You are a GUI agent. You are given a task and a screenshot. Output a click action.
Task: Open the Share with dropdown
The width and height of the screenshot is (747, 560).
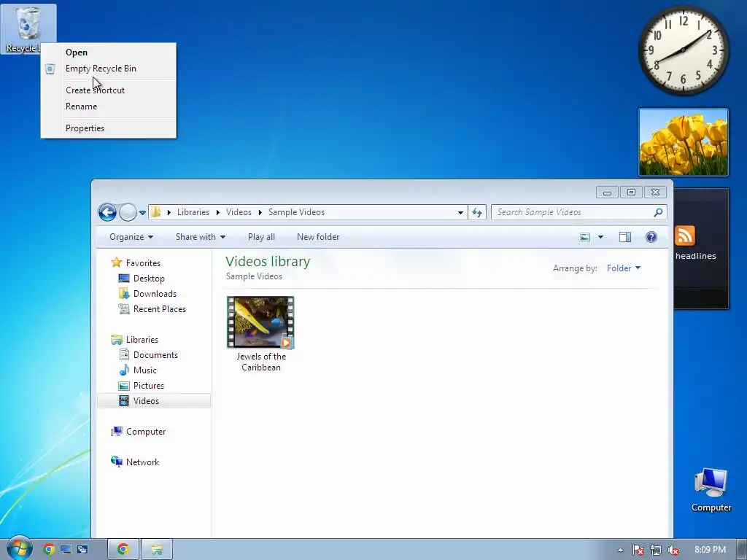point(200,237)
